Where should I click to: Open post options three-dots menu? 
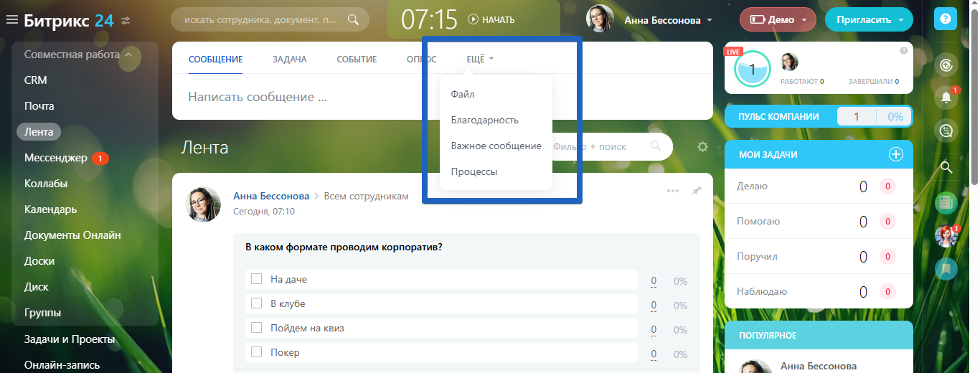point(672,191)
